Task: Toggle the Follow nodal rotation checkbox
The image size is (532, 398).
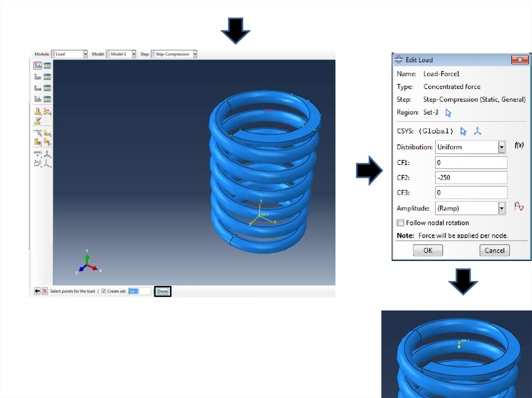Action: pyautogui.click(x=401, y=223)
